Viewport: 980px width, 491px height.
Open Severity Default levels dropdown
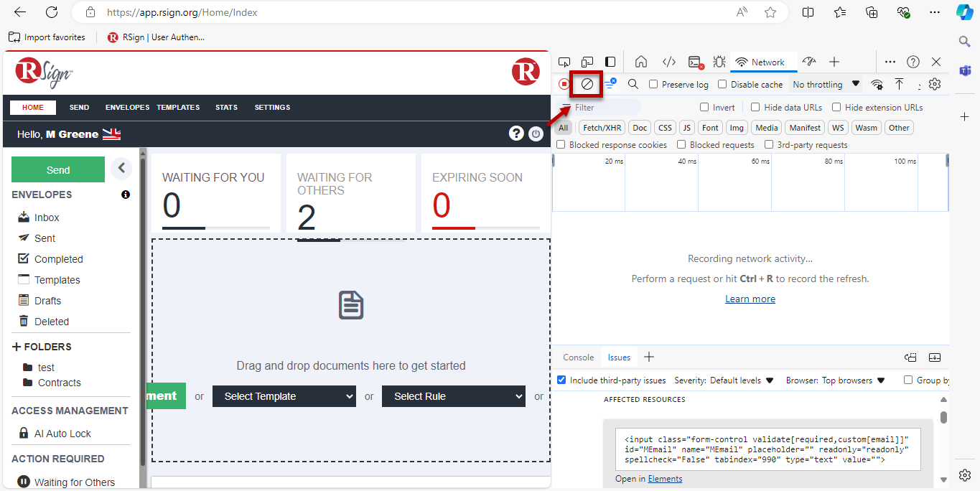[x=742, y=380]
